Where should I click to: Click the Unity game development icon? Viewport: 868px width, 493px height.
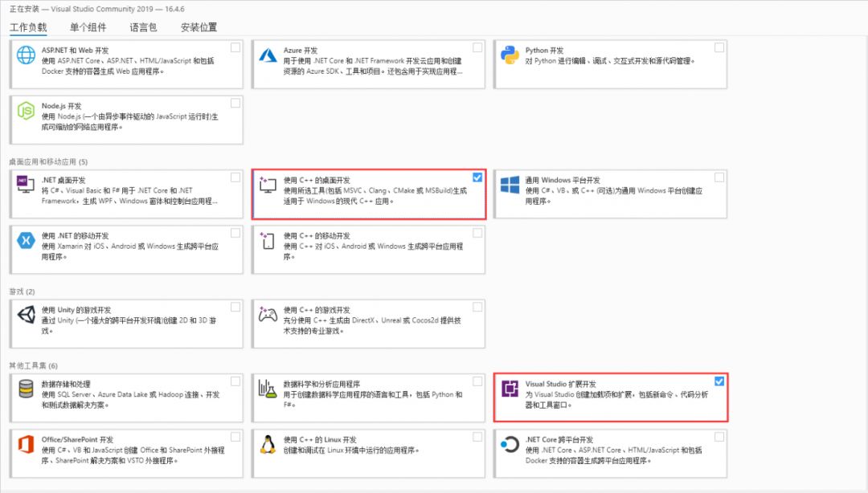point(26,315)
